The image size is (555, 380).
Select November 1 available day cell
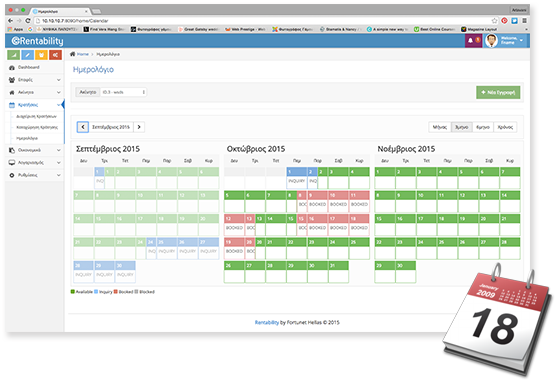coord(385,178)
